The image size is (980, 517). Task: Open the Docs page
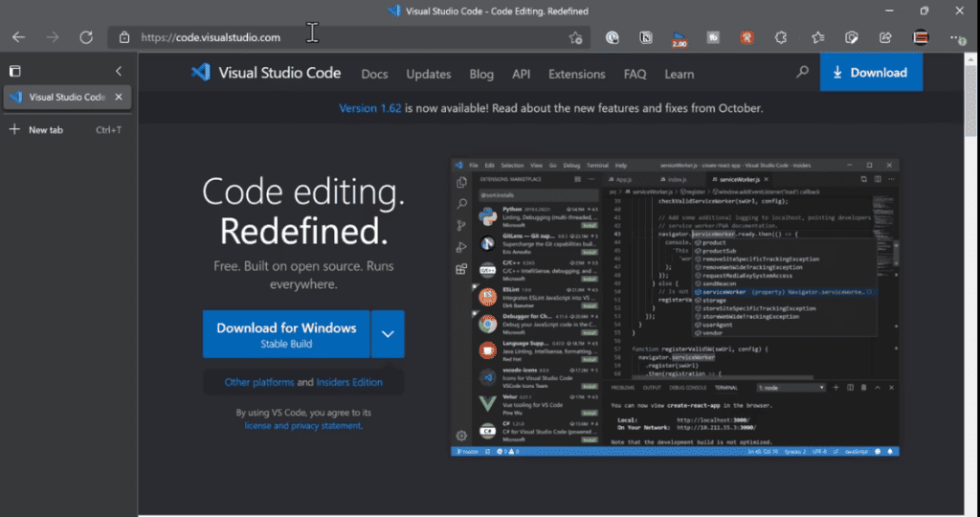[374, 74]
